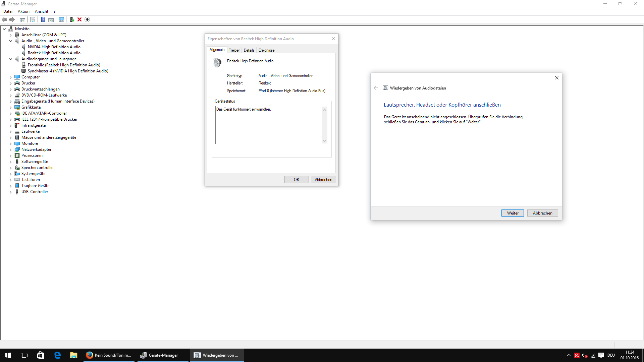Close the Wiedergeben von Audiodateien window
Screen dimensions: 644x362
pyautogui.click(x=557, y=78)
